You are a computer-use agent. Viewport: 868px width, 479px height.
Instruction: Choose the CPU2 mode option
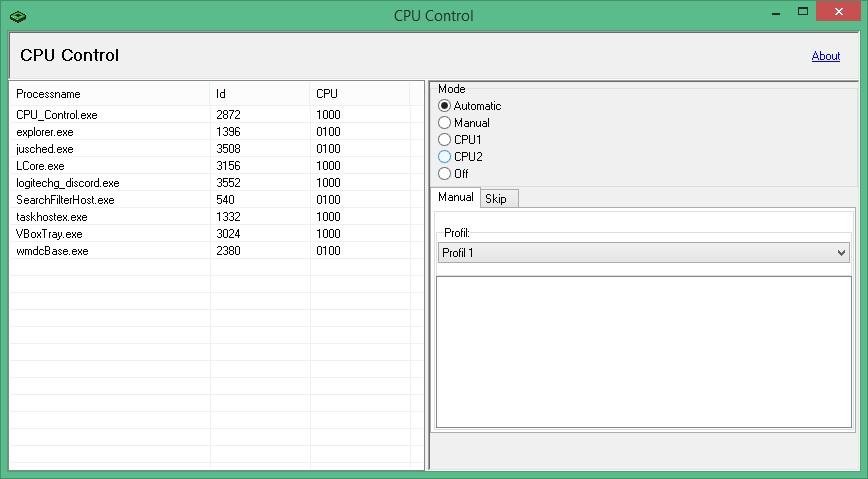click(460, 157)
